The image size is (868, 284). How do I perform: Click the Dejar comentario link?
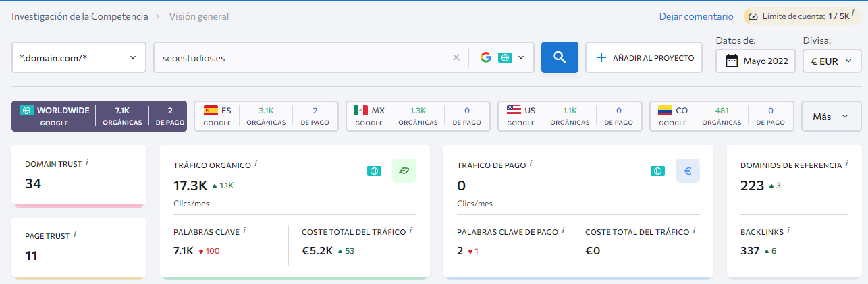pos(697,16)
